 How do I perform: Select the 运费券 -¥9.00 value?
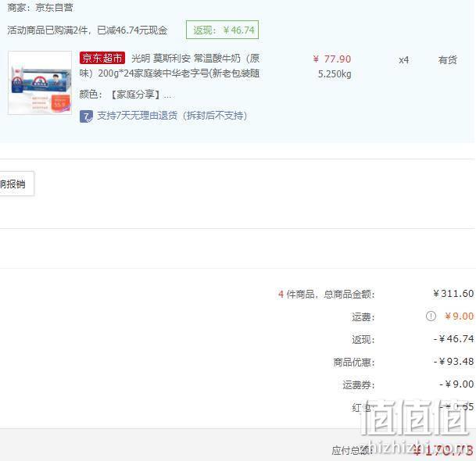[x=456, y=384]
